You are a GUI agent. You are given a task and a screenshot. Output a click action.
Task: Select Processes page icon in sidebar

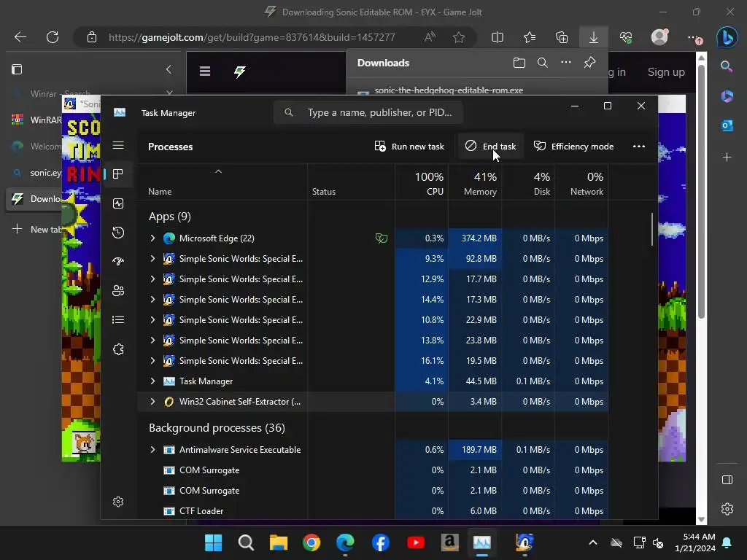pyautogui.click(x=118, y=174)
